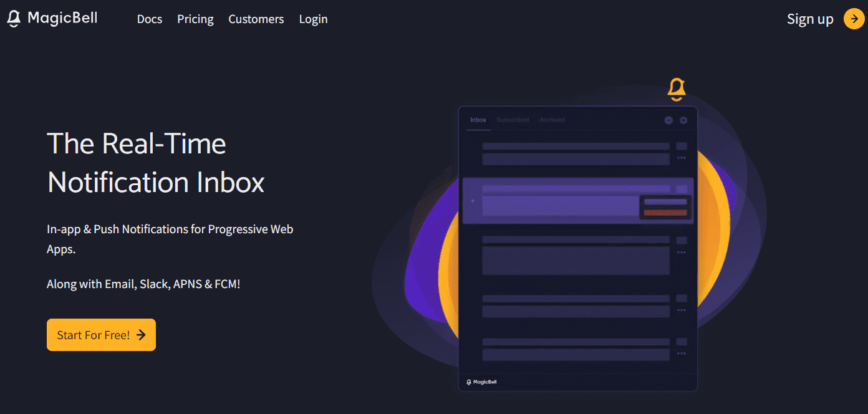Viewport: 868px width, 414px height.
Task: Click the purple option in mockup popup menu
Action: (665, 202)
